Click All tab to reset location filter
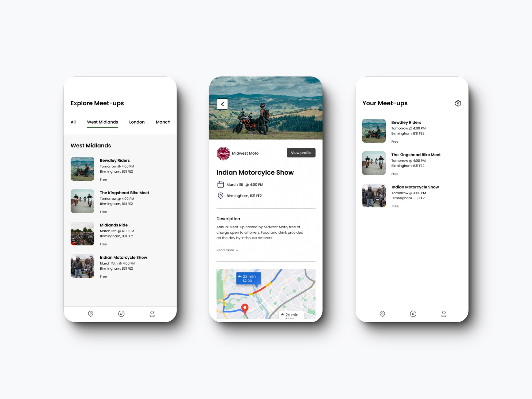Image resolution: width=532 pixels, height=399 pixels. pyautogui.click(x=73, y=122)
